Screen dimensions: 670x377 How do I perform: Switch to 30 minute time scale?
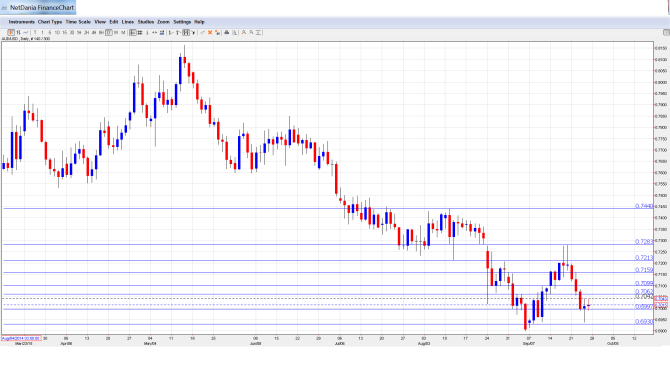(72, 32)
